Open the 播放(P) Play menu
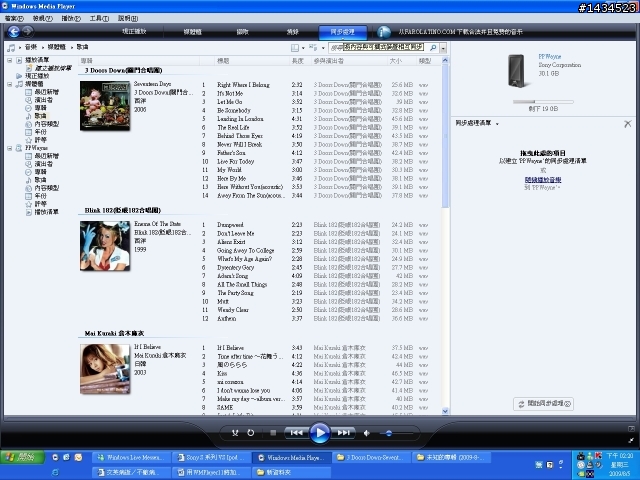 coord(71,18)
